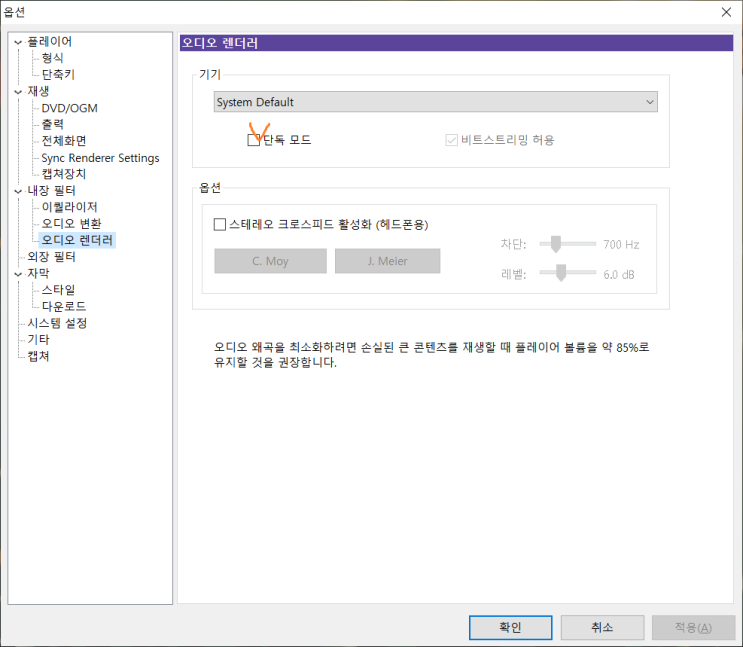Open the DVD/OGM settings page

click(69, 108)
